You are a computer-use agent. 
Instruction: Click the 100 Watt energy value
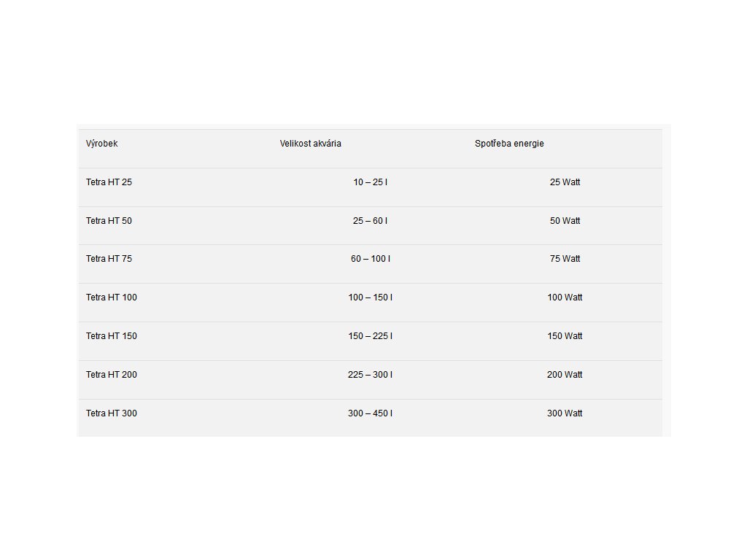click(565, 297)
